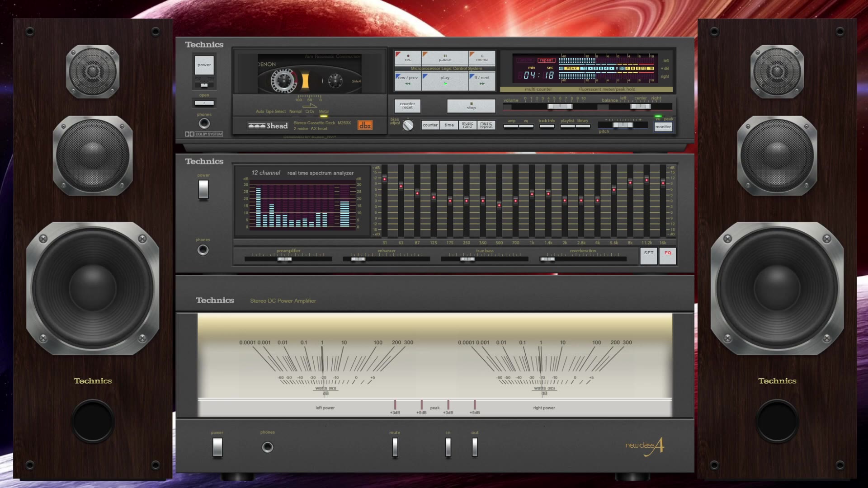This screenshot has height=488, width=868.
Task: Adjust the 250 Hz equalizer band slider
Action: click(467, 201)
